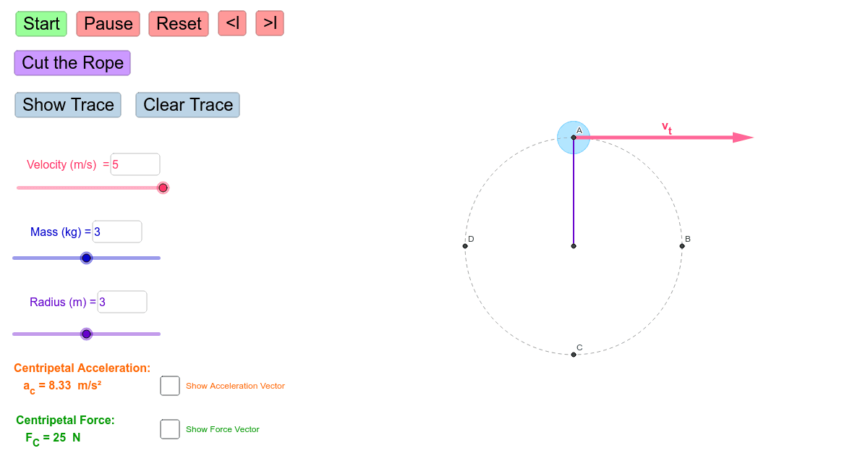This screenshot has height=456, width=868.
Task: Show the motion trace
Action: tap(68, 105)
